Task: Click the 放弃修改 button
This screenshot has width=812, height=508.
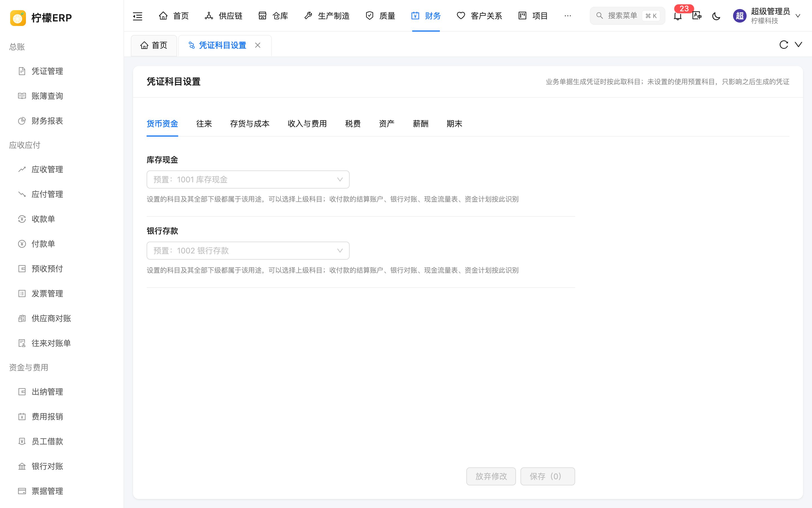Action: (491, 476)
